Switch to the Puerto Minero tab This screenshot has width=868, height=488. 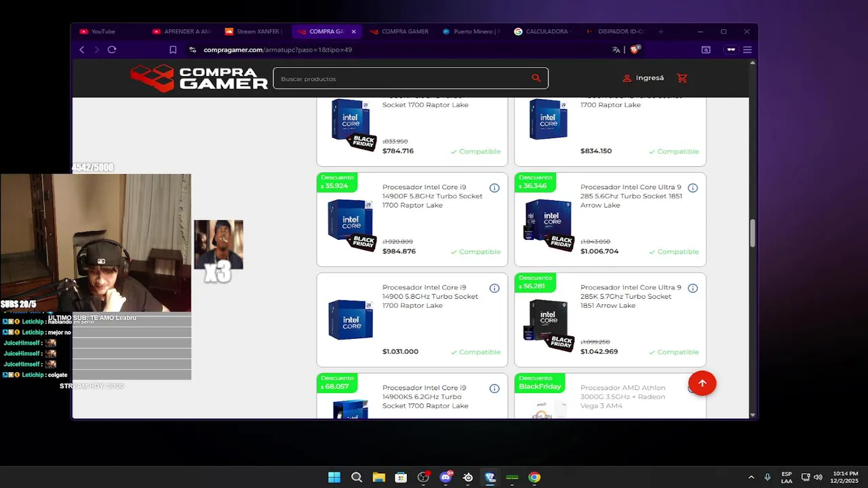click(x=472, y=31)
